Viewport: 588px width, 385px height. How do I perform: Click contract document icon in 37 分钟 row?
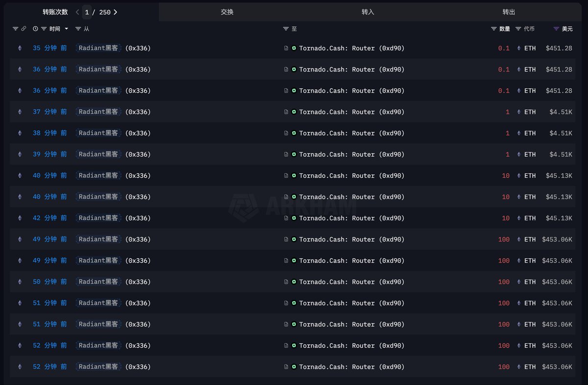(x=286, y=112)
